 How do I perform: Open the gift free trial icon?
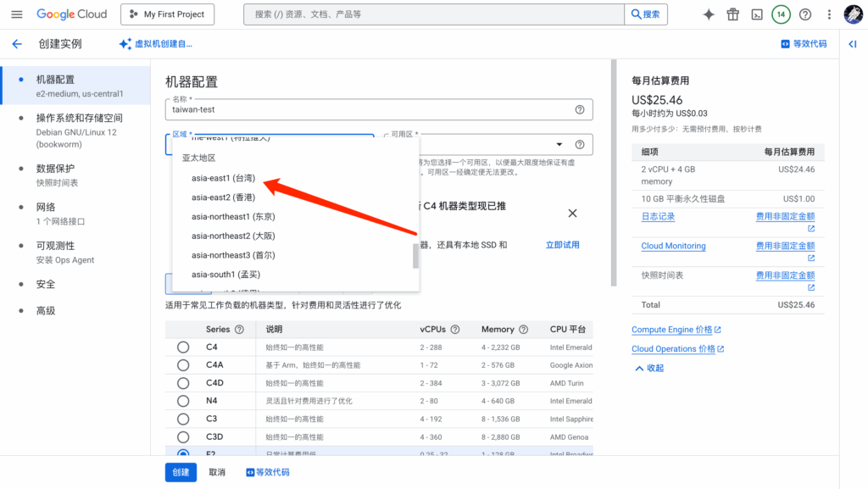point(733,14)
